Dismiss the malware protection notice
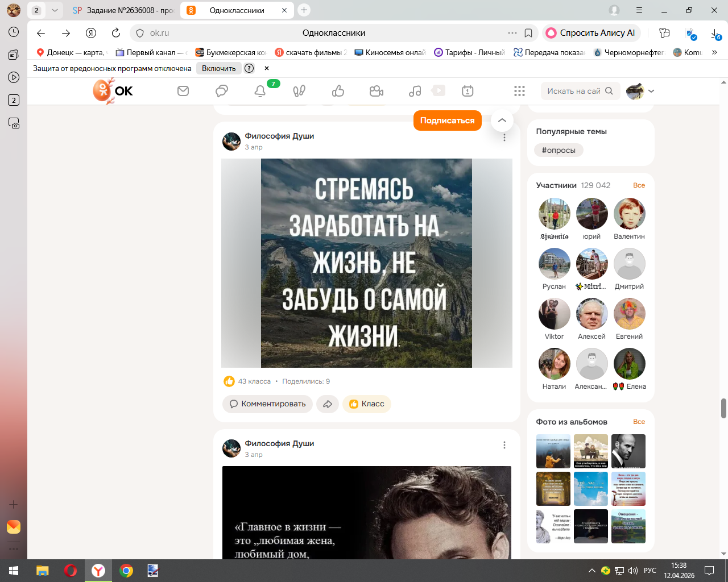 (x=267, y=68)
